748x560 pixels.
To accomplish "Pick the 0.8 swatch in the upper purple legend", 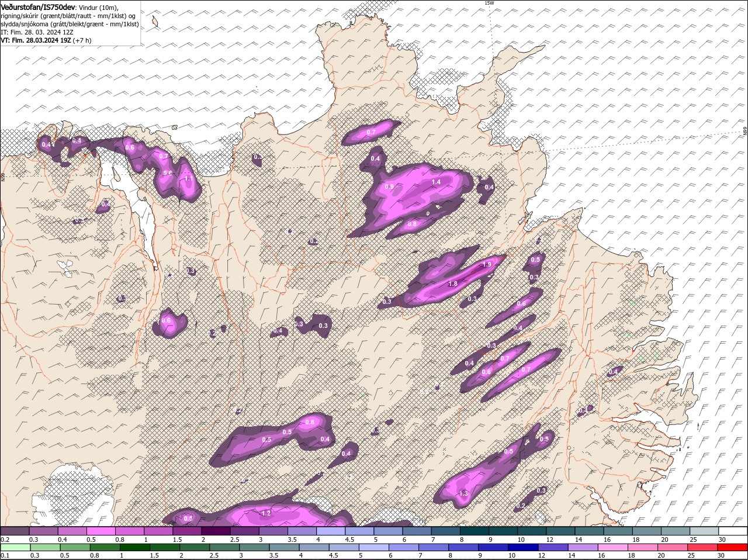I will click(x=130, y=531).
